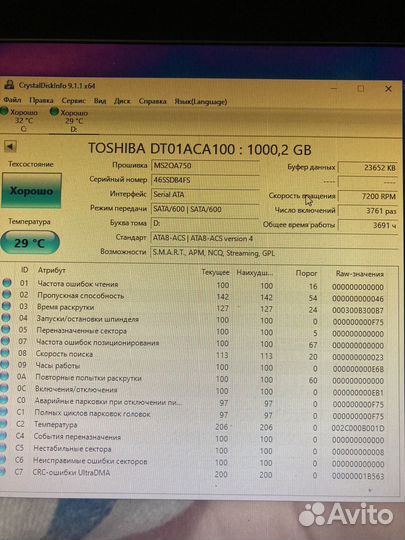This screenshot has height=540, width=405.
Task: Click status icon for attribute 05
Action: click(5, 330)
